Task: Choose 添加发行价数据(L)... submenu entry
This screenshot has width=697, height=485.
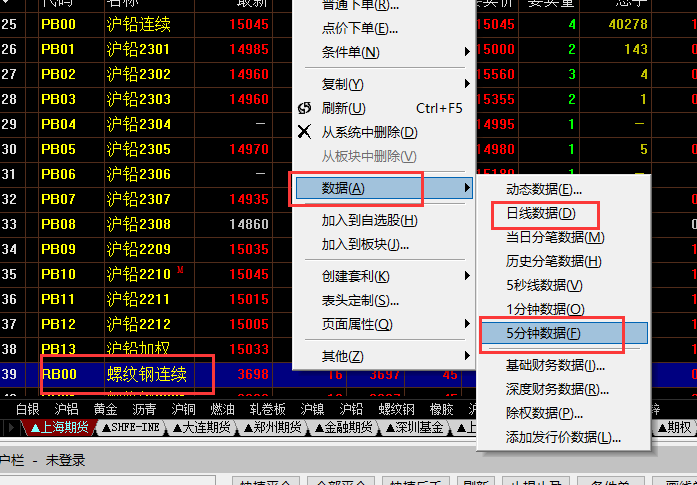Action: (563, 437)
